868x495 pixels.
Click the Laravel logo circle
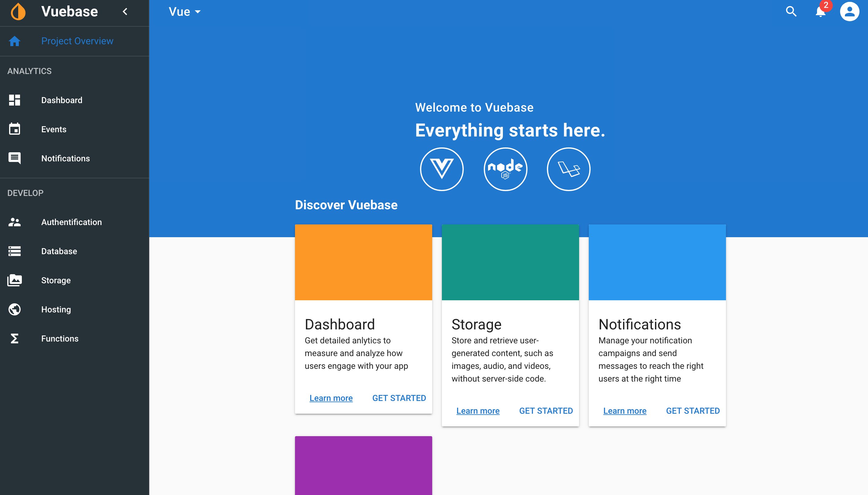coord(568,169)
